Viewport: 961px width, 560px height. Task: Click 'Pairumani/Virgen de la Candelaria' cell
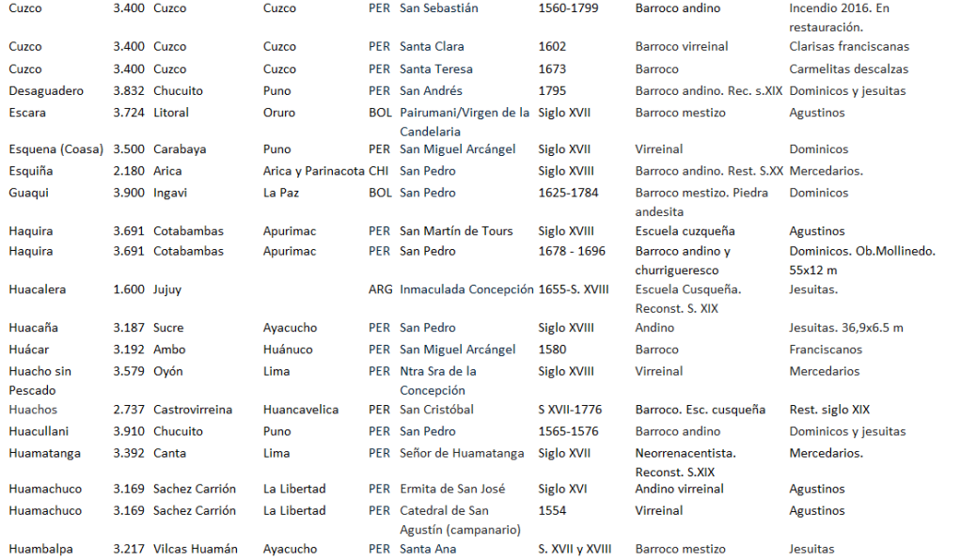pos(465,122)
